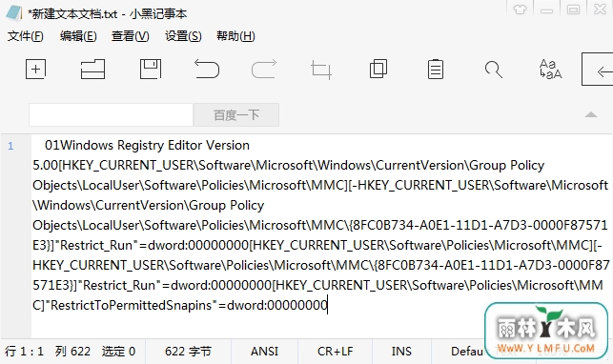Viewport: 613px width, 364px height.
Task: Click the '622 字节' status entry
Action: coord(188,351)
